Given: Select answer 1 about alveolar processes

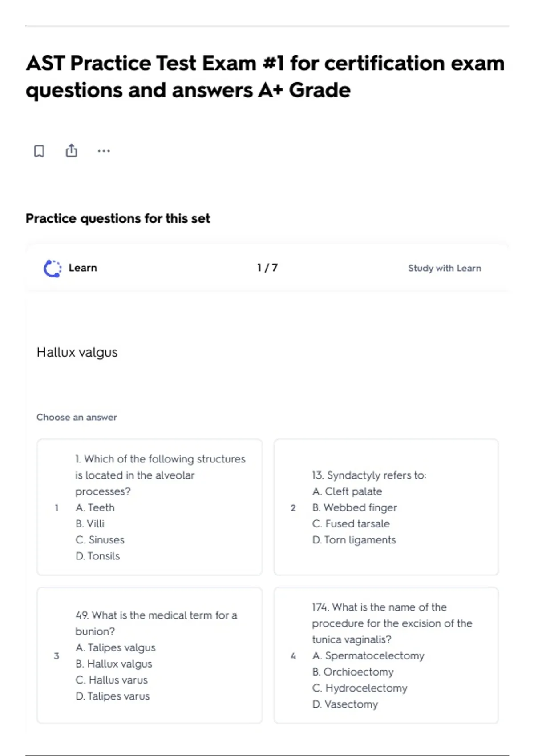Looking at the screenshot, I should click(150, 507).
